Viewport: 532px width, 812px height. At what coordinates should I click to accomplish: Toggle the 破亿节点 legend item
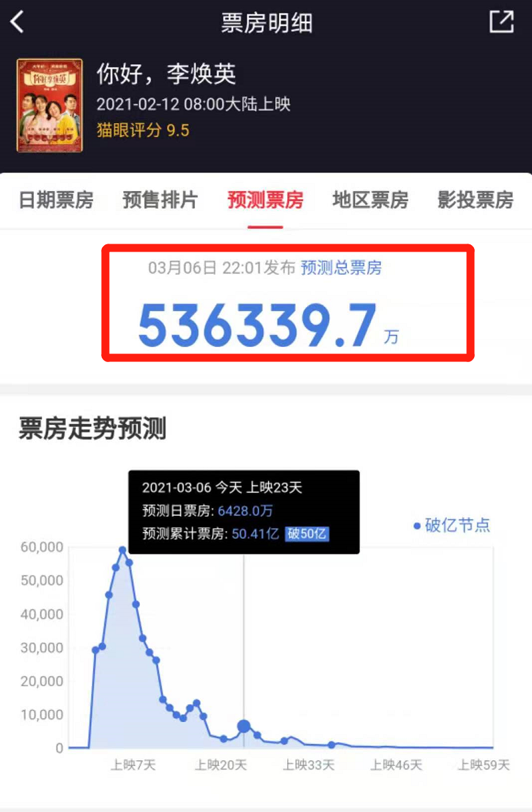point(452,525)
